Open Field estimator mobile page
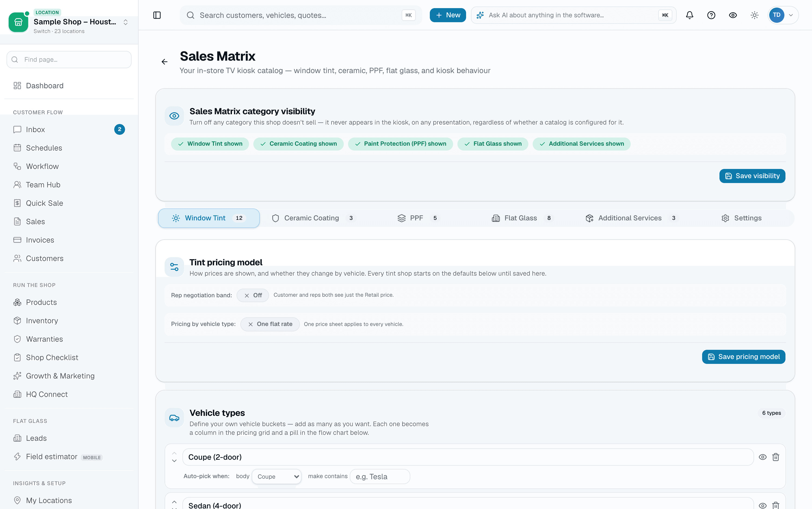This screenshot has height=509, width=812. (69, 456)
